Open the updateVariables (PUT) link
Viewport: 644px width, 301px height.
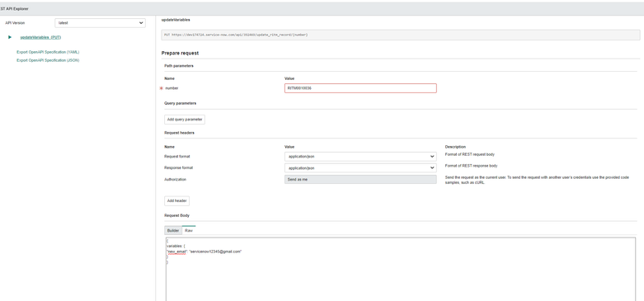tap(40, 37)
